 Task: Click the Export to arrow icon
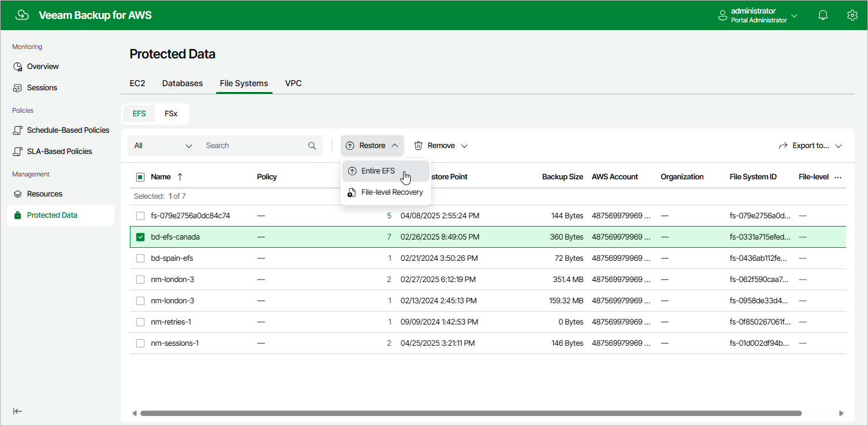(783, 146)
